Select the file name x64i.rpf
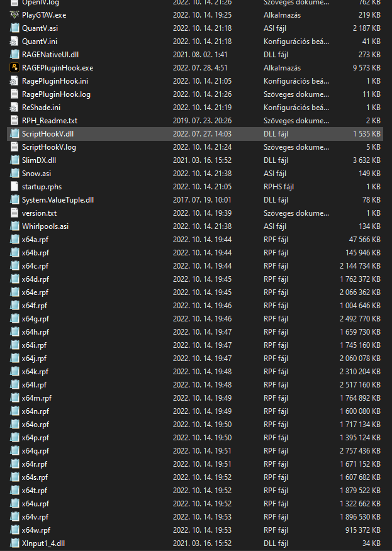Screen dimensions: 392x551 [34, 345]
